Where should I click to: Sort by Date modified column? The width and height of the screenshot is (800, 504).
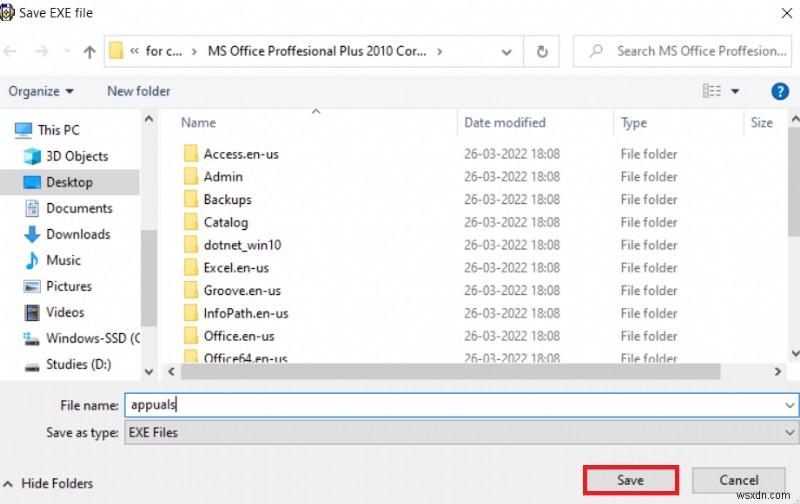[505, 123]
